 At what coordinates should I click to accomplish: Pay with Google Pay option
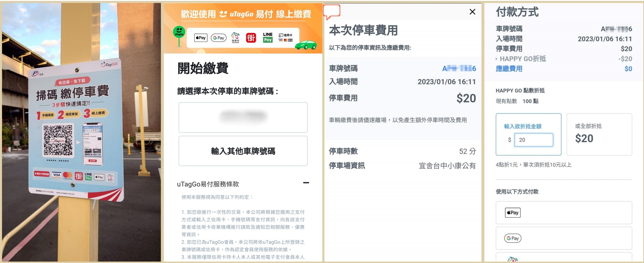[563, 238]
